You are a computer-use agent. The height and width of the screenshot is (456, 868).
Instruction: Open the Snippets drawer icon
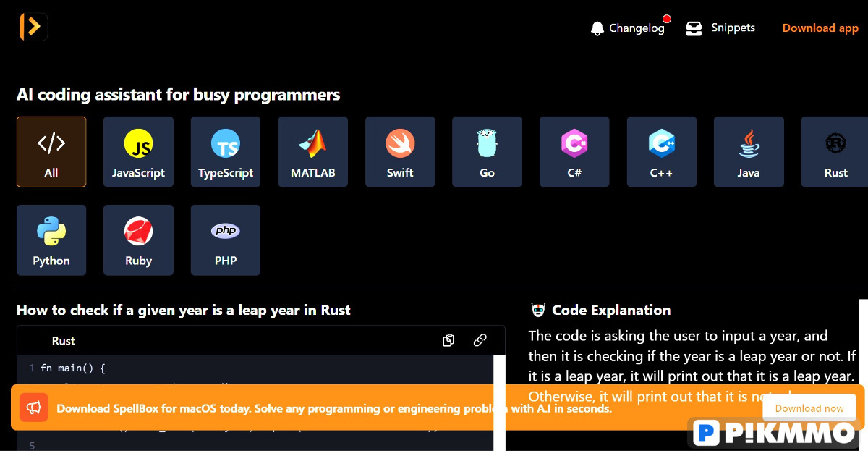(x=694, y=28)
